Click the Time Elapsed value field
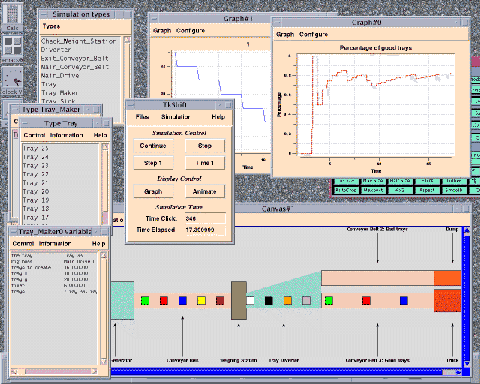This screenshot has width=480, height=384. point(205,230)
